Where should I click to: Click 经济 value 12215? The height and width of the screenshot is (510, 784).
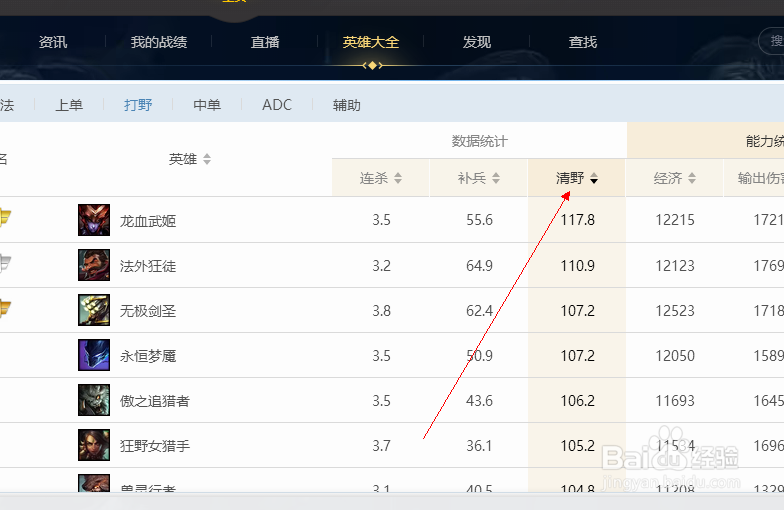coord(675,220)
